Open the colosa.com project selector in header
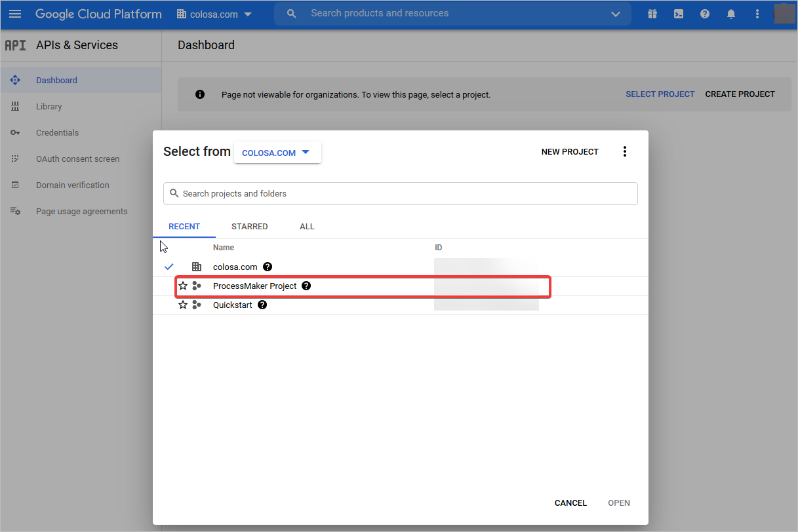 tap(214, 14)
